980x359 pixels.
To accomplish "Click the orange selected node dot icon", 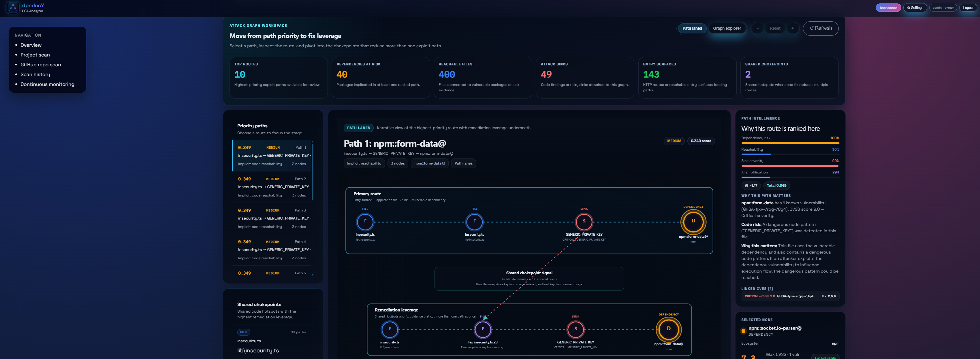I will coord(743,331).
